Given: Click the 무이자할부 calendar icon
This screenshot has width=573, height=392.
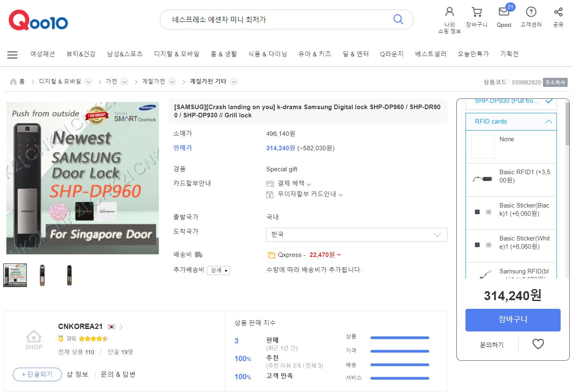Looking at the screenshot, I should coord(270,194).
